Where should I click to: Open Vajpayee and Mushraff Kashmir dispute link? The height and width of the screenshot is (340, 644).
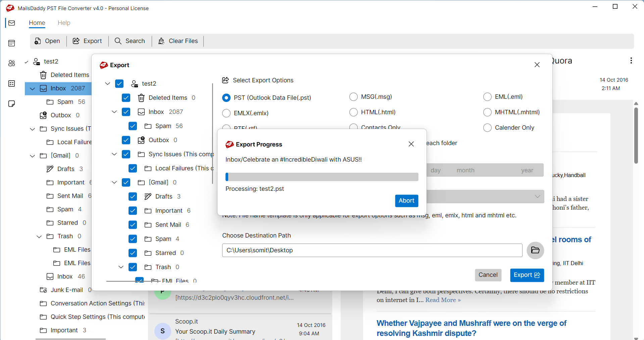(x=471, y=328)
